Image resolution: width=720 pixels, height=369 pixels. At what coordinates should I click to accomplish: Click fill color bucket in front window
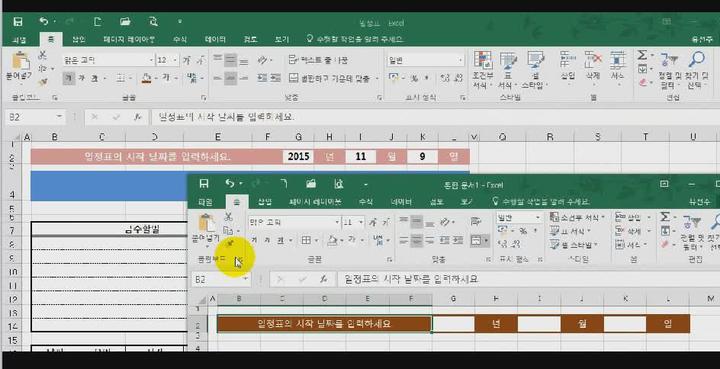click(332, 240)
